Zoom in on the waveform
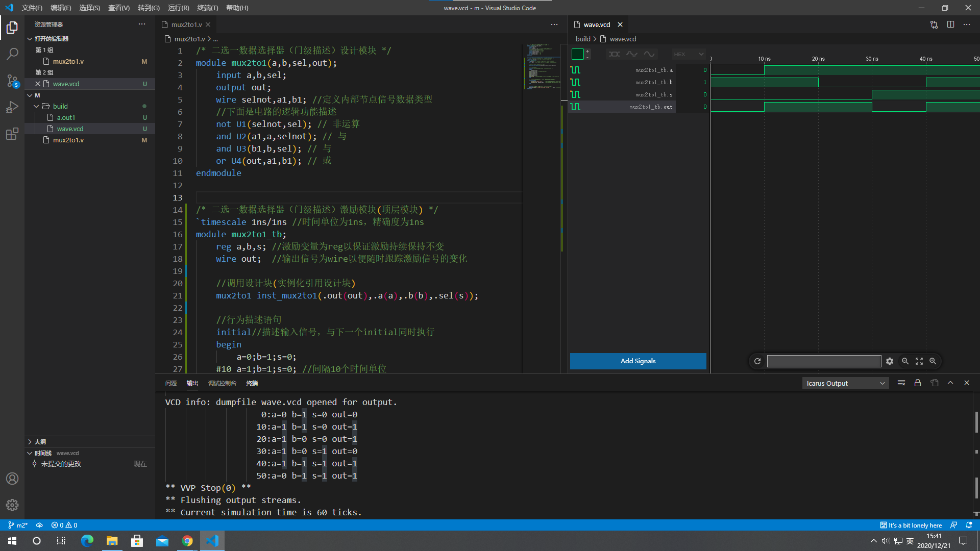The width and height of the screenshot is (980, 551). pyautogui.click(x=933, y=361)
